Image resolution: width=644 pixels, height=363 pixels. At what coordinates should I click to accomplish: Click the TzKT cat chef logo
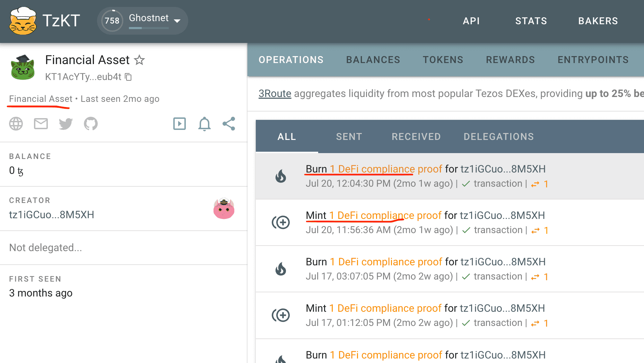point(23,21)
